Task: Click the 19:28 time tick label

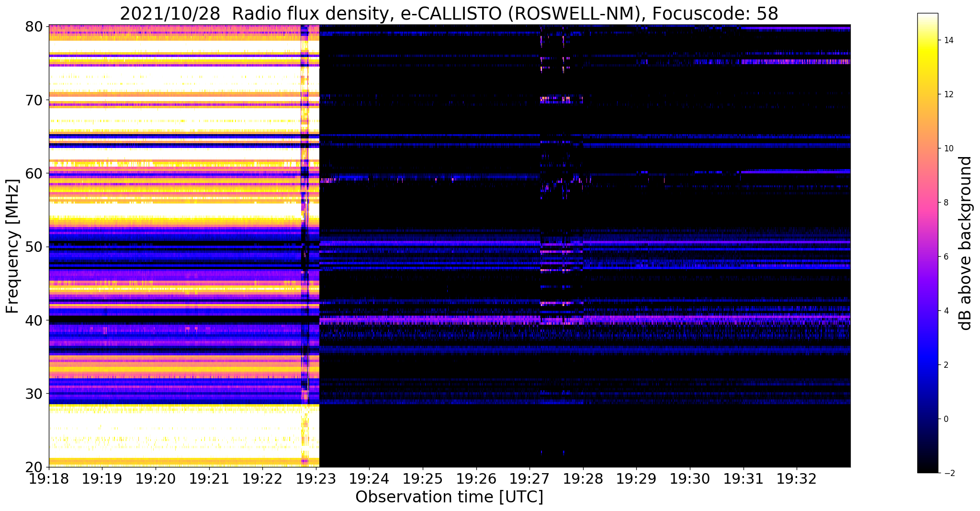Action: pyautogui.click(x=583, y=478)
